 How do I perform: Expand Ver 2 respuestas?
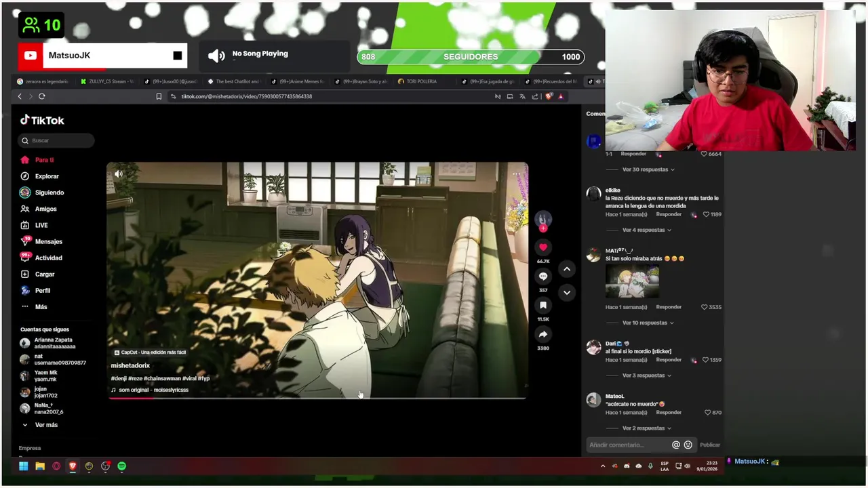[x=646, y=428]
